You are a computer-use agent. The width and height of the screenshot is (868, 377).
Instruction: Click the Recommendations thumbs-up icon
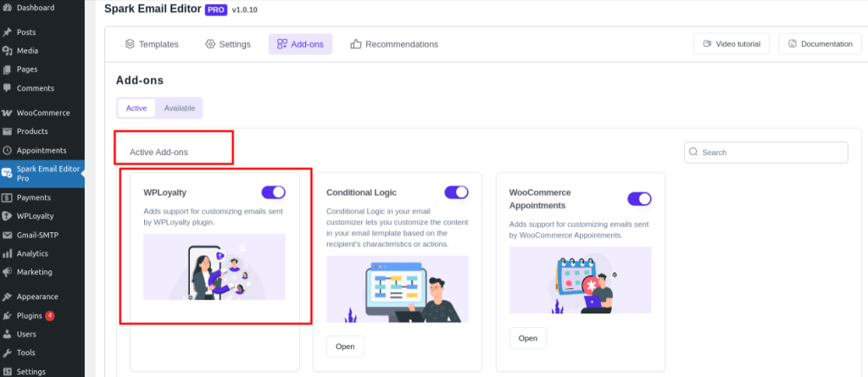pos(356,44)
